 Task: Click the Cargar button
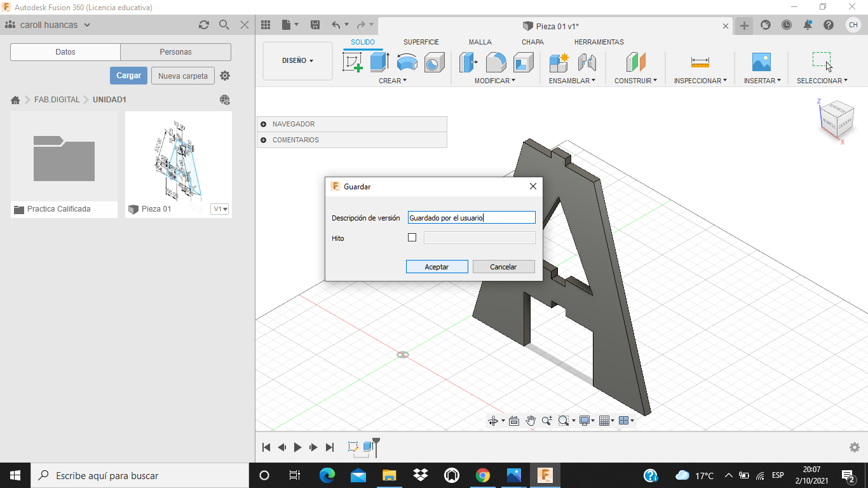coord(129,76)
